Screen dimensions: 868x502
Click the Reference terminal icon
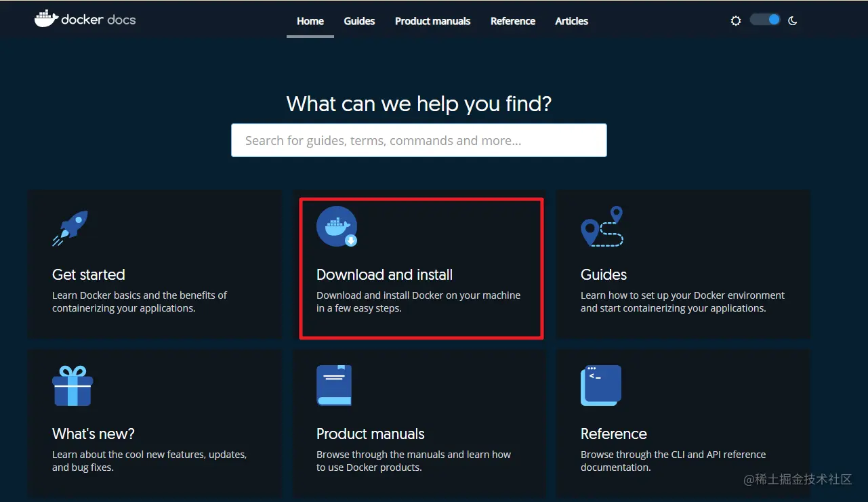[601, 385]
